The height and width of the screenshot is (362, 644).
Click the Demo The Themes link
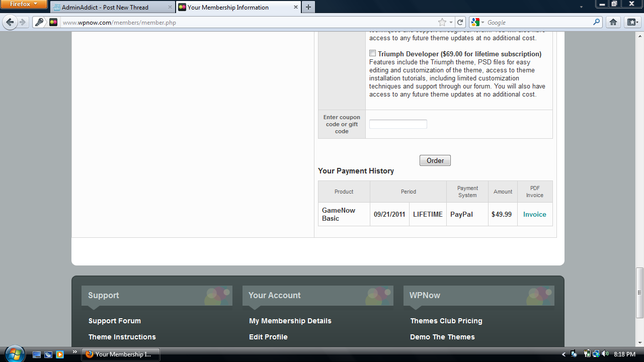pyautogui.click(x=442, y=337)
